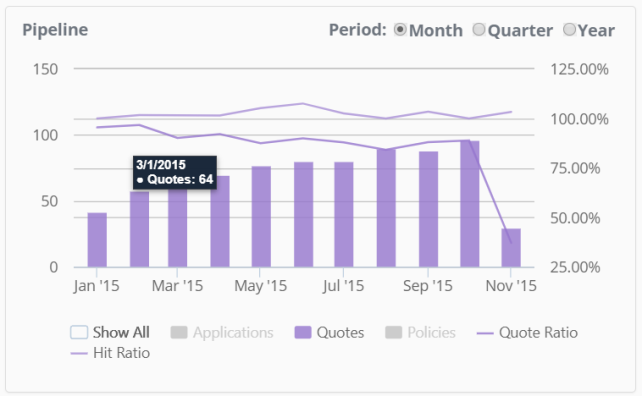Click the Mar '15 axis label
The width and height of the screenshot is (642, 396).
tap(177, 286)
